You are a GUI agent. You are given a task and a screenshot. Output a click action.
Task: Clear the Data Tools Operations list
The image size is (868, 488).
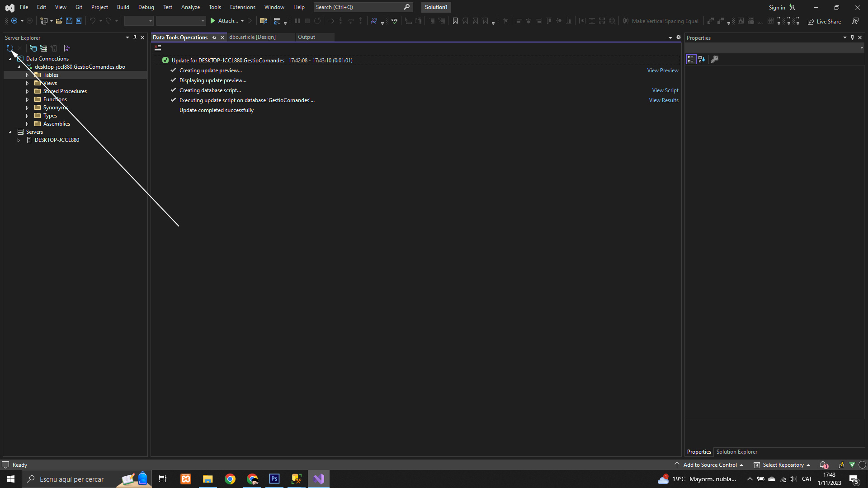tap(158, 48)
